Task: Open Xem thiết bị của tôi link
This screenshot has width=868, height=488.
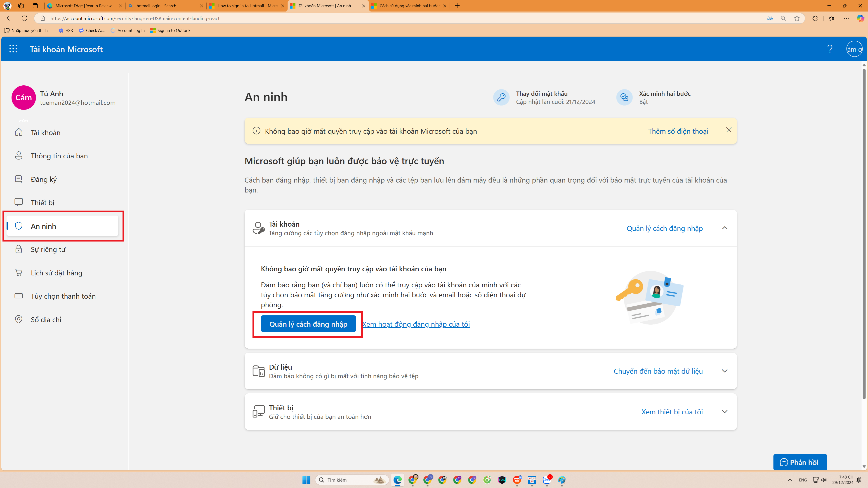Action: [x=672, y=412]
